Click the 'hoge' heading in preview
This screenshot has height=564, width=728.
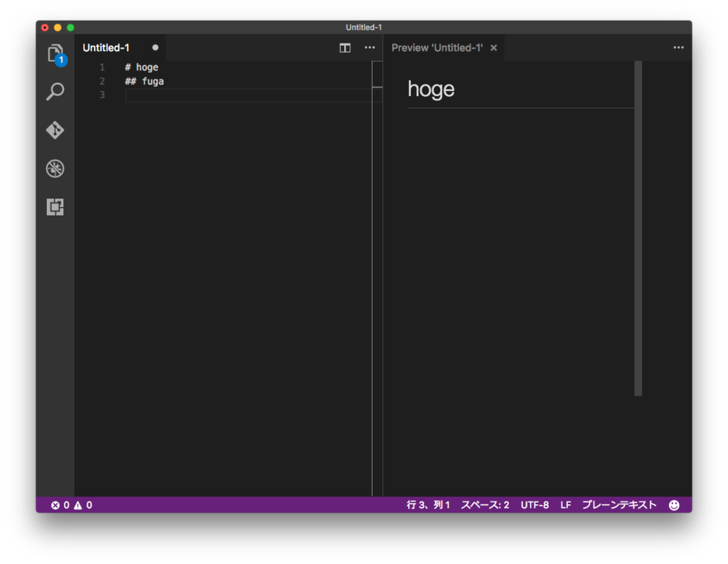click(431, 89)
